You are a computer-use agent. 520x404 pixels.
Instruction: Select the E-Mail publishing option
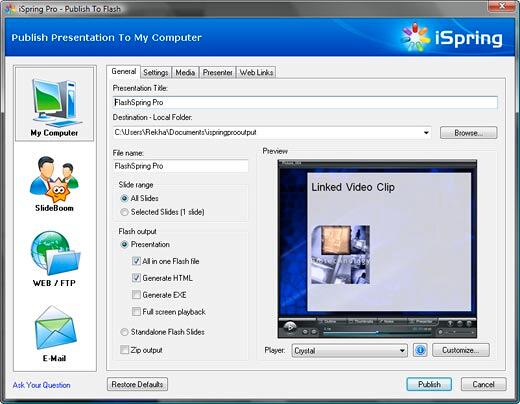click(x=54, y=334)
